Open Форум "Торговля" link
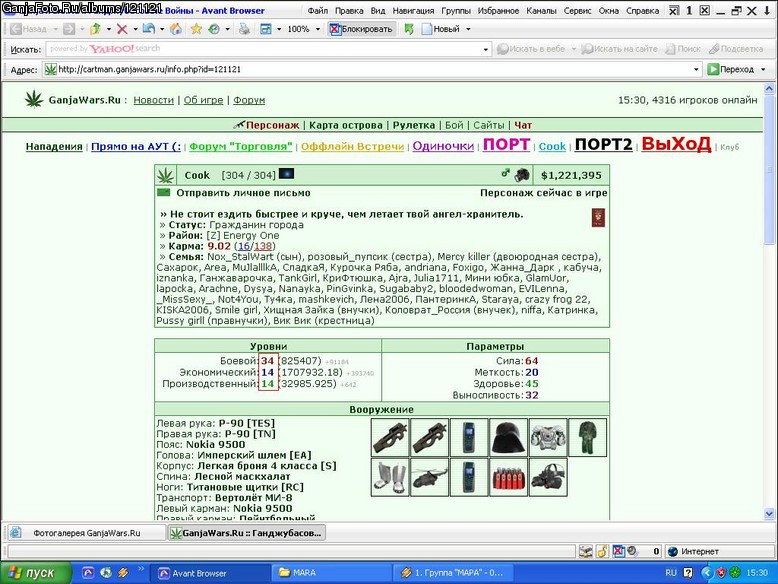Screen dimensions: 778x584 [241, 146]
